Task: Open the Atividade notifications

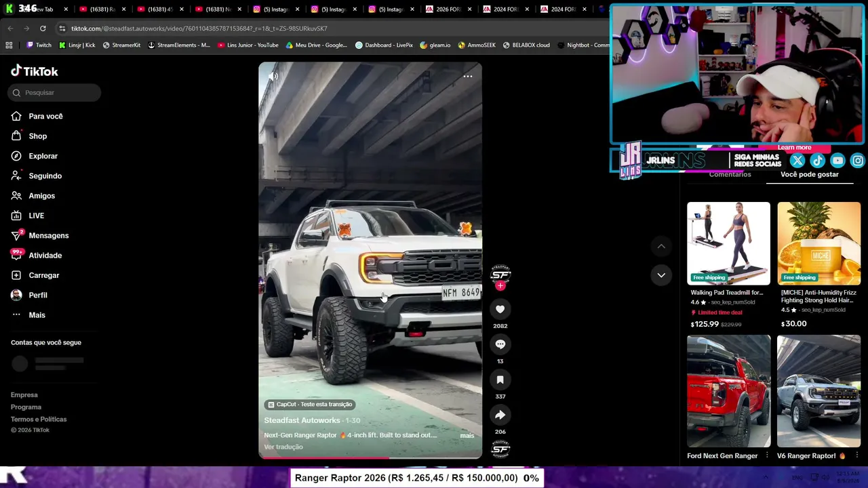Action: point(45,256)
